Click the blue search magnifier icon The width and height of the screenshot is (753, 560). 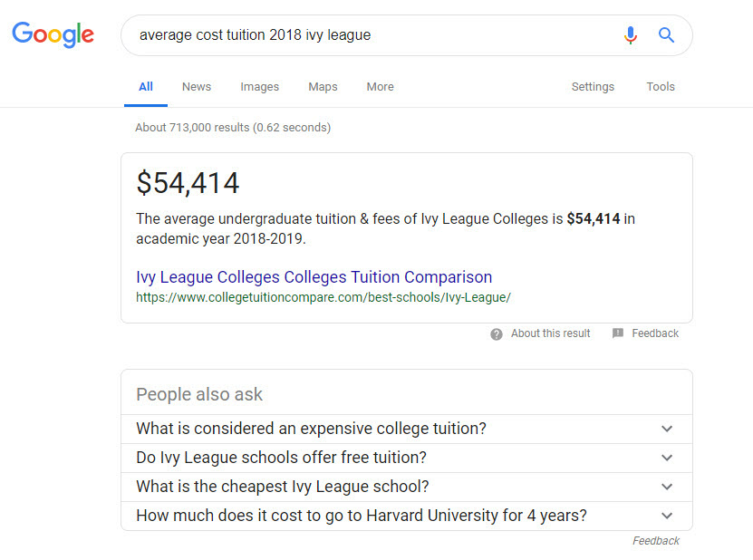pos(666,35)
